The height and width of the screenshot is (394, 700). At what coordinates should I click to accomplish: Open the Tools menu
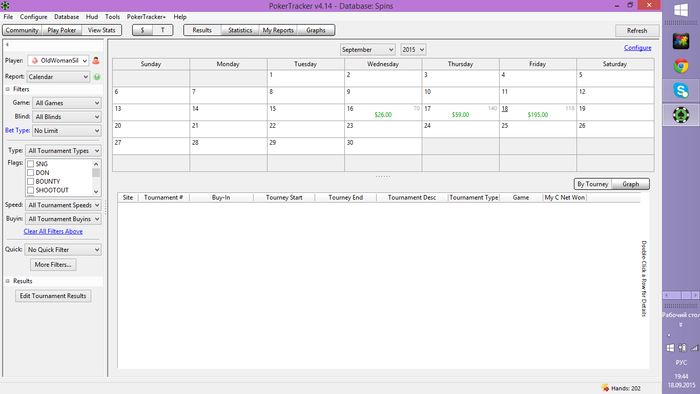pyautogui.click(x=112, y=17)
